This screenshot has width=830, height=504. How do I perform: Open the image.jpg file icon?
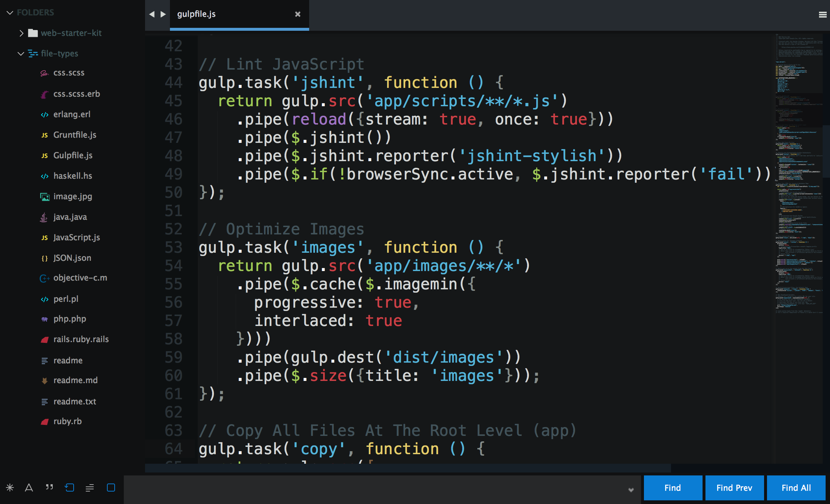click(44, 196)
